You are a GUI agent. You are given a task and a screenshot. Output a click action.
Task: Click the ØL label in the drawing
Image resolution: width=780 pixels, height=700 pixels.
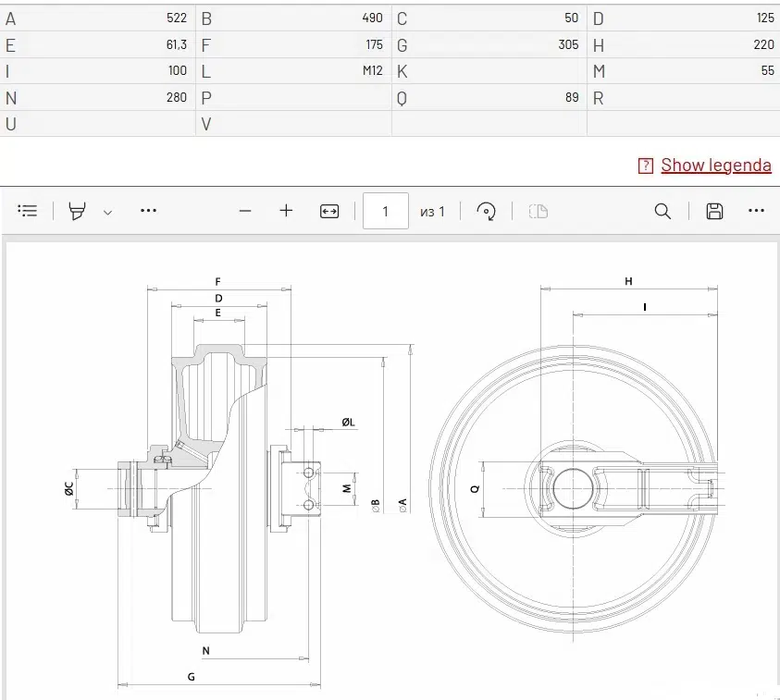click(348, 422)
